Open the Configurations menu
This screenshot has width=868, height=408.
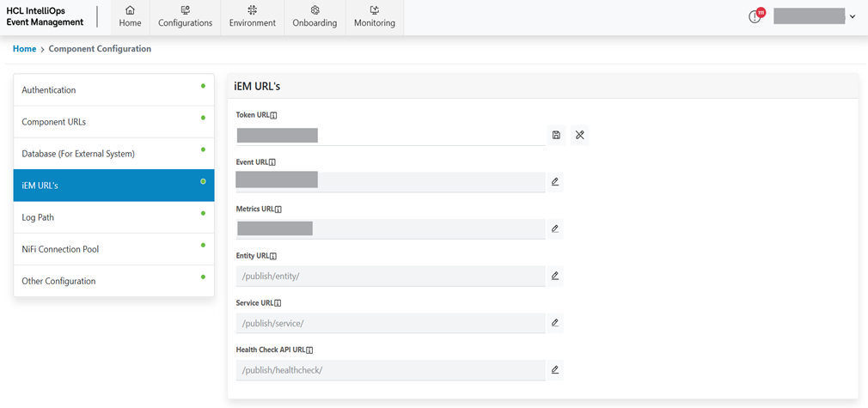tap(185, 17)
